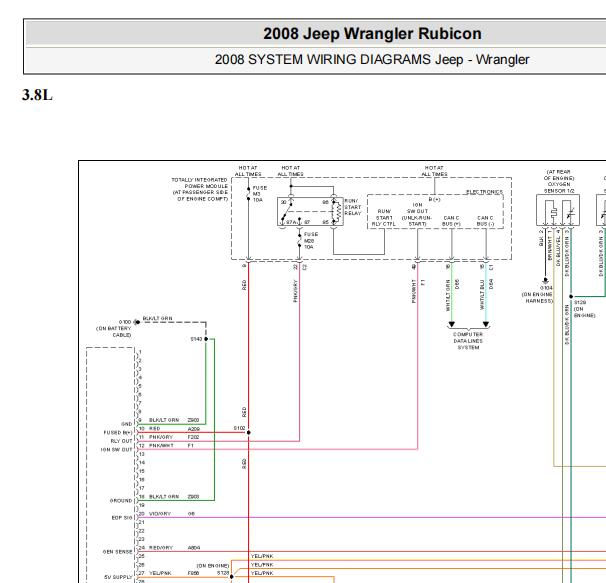Select the "CAN C BUS (-)" label
Screen dimensions: 606x583
[485, 221]
